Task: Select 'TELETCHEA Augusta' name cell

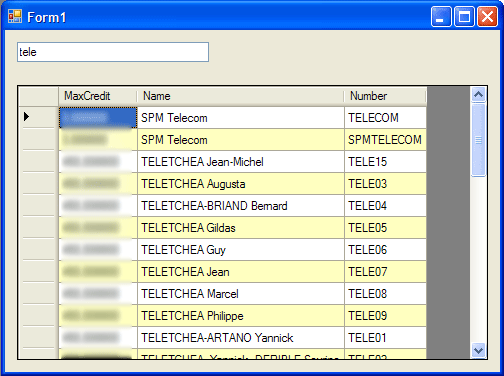Action: (241, 183)
